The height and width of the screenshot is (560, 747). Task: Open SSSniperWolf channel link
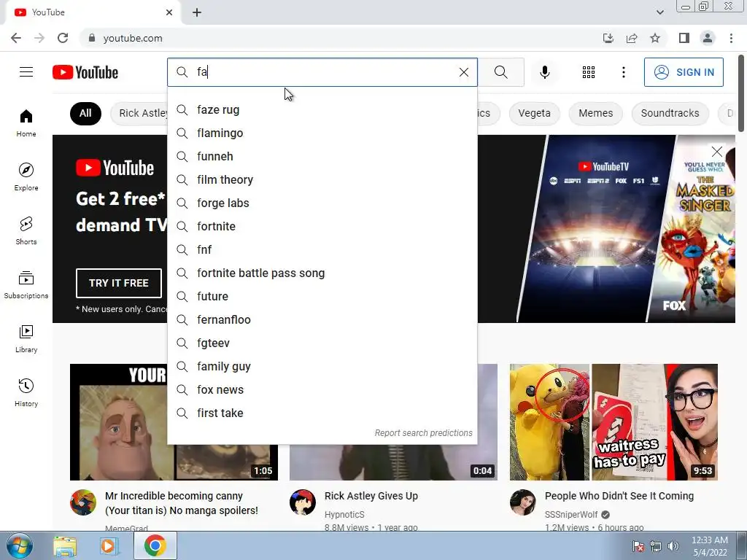[571, 515]
